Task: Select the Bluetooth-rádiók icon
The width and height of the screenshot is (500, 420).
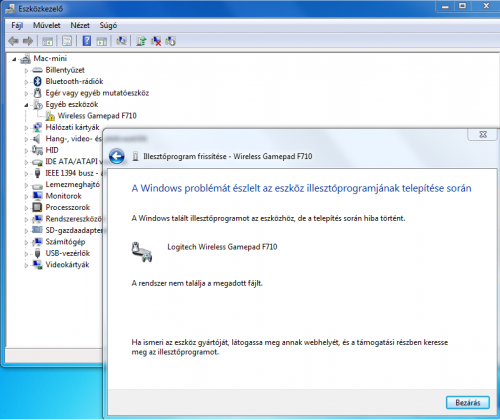Action: [x=37, y=81]
